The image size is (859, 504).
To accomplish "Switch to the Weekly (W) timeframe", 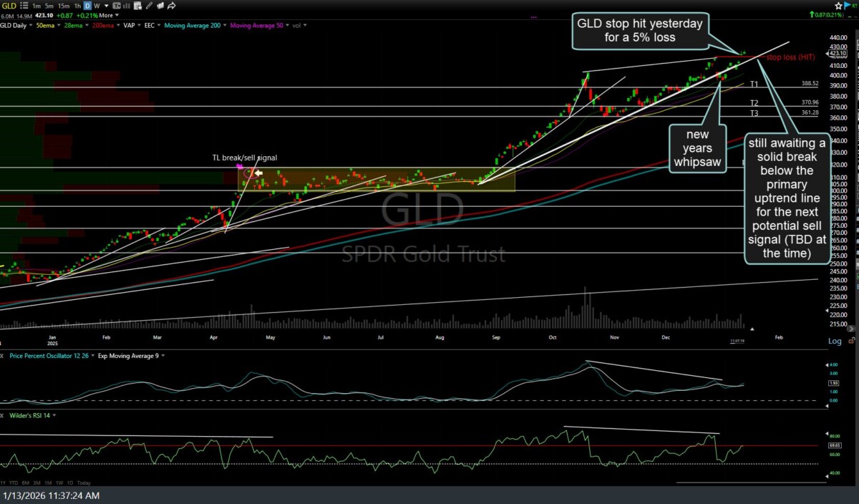I will [x=97, y=5].
